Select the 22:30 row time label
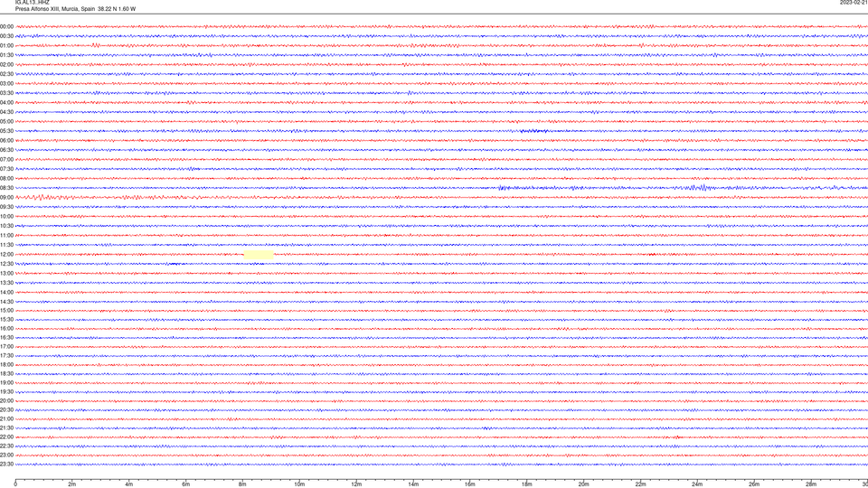This screenshot has width=868, height=488. (6, 446)
